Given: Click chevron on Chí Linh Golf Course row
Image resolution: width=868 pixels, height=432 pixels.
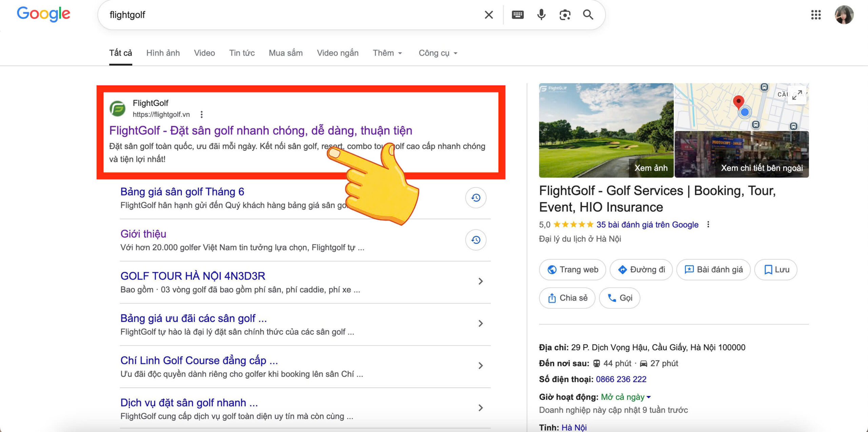Looking at the screenshot, I should click(x=480, y=366).
